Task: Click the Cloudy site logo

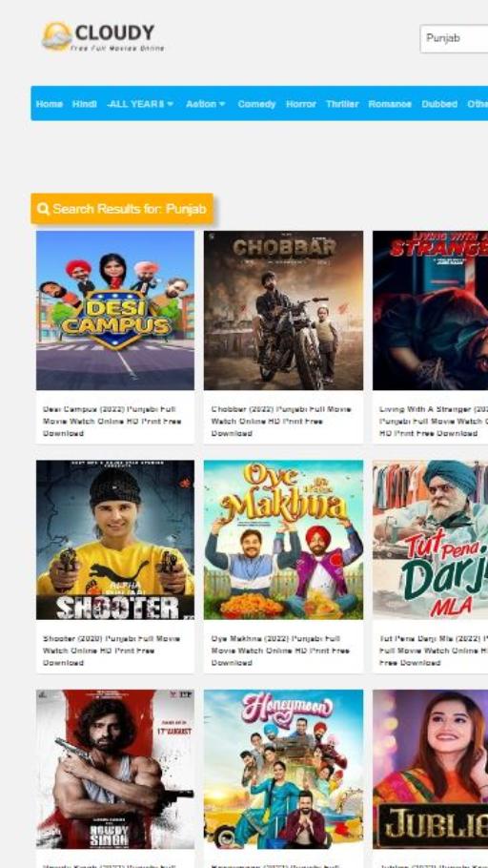Action: point(103,36)
